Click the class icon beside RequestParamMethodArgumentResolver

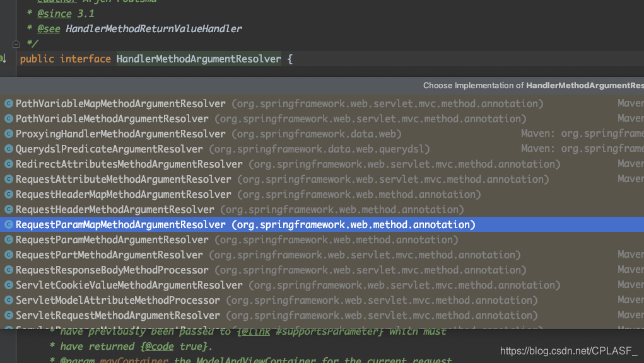(x=9, y=240)
